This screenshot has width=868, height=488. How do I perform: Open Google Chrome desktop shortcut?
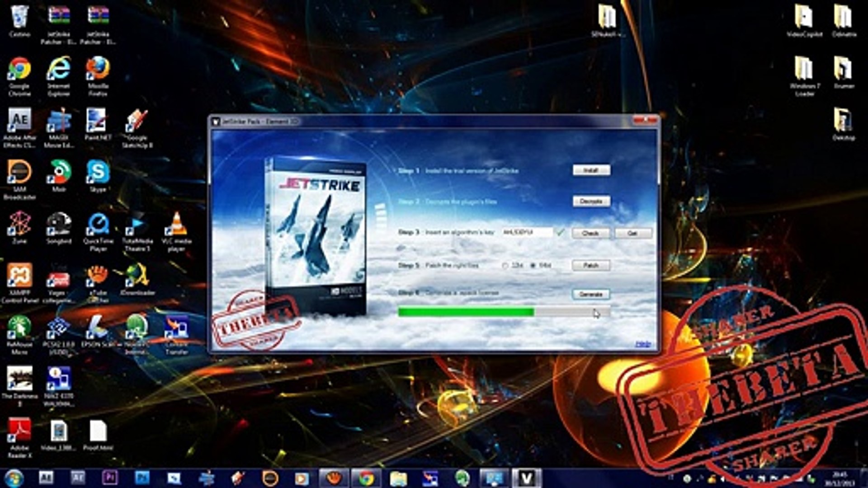point(19,69)
